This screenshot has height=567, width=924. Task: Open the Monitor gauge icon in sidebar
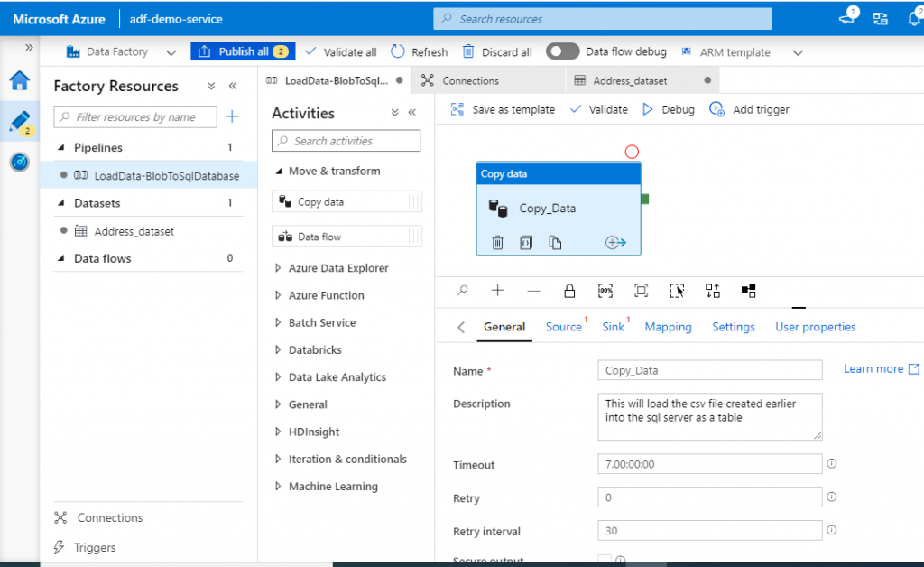coord(20,162)
